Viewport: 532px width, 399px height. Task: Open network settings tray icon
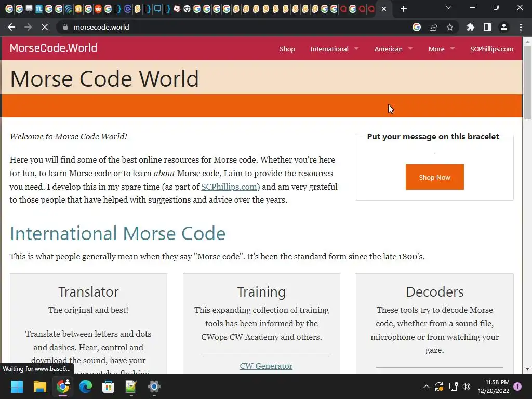coord(453,387)
